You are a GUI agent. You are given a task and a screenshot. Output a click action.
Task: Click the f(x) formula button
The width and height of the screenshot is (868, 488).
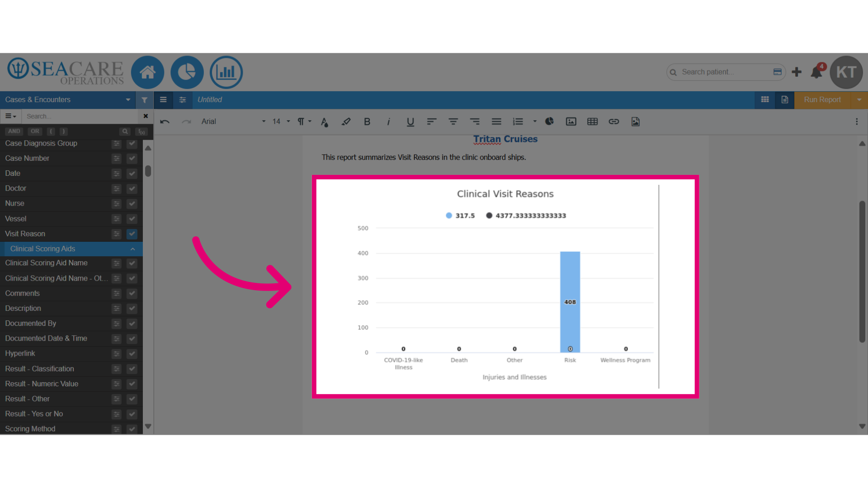[x=142, y=131]
